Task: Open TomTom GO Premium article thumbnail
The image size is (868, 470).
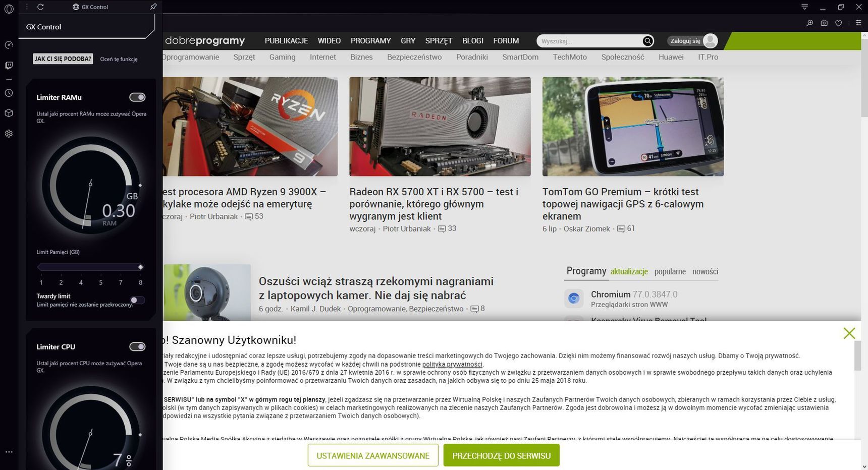Action: pos(633,127)
